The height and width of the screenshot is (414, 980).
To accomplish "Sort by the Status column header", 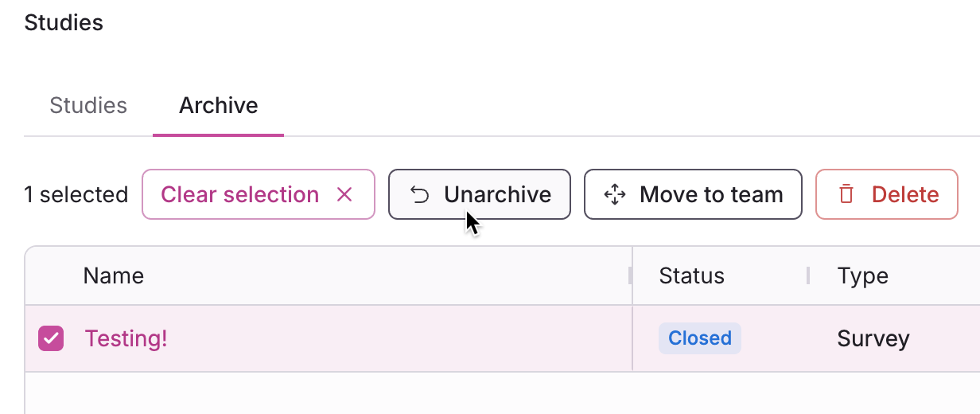I will point(691,276).
